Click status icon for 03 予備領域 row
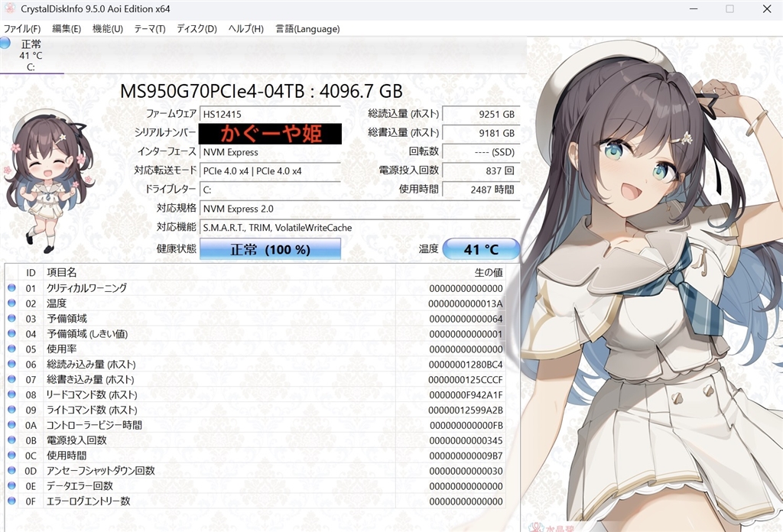Image resolution: width=783 pixels, height=532 pixels. [x=12, y=318]
